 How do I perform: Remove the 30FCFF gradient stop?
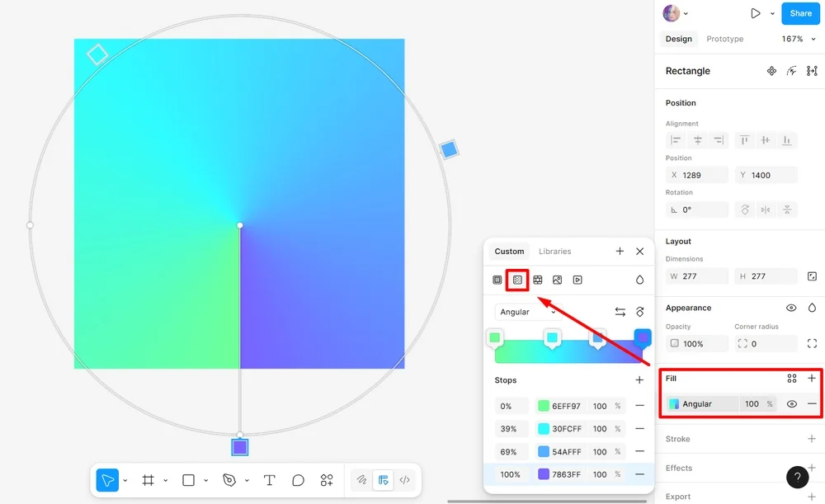(640, 429)
